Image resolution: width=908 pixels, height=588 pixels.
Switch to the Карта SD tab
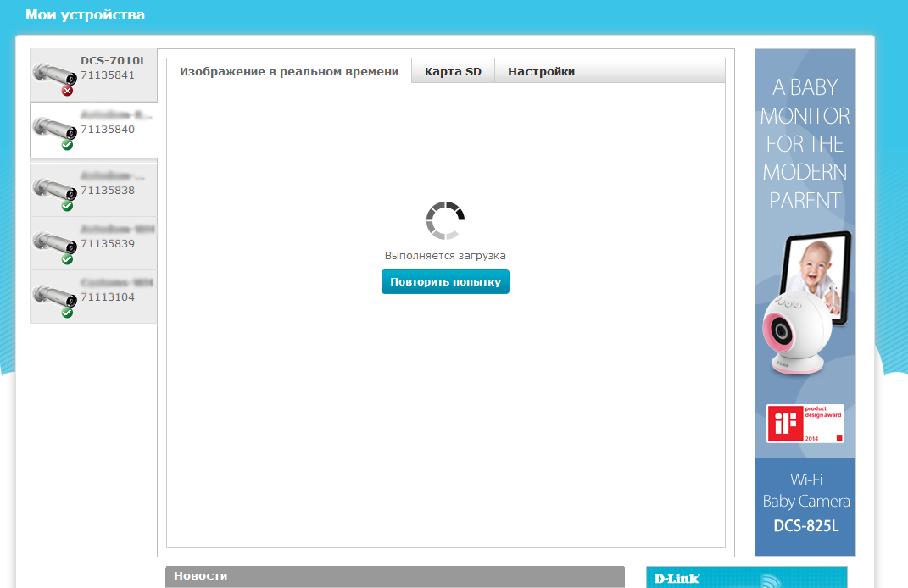453,71
